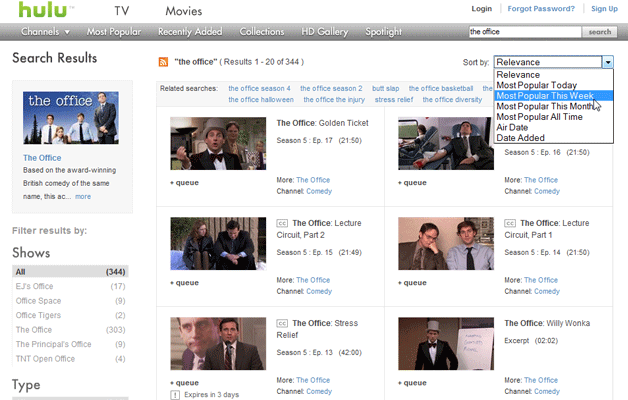628x400 pixels.
Task: Click Forgot Password? link
Action: click(x=541, y=9)
